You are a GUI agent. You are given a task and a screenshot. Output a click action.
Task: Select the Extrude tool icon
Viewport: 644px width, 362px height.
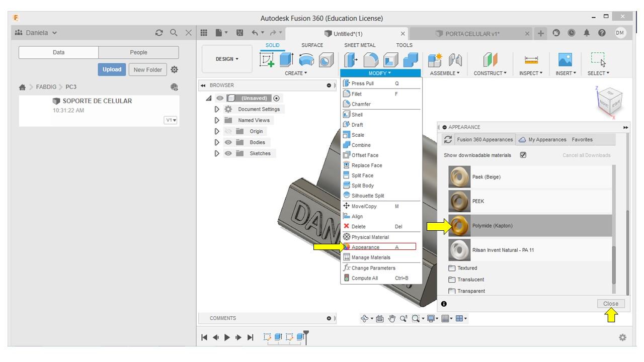(286, 60)
